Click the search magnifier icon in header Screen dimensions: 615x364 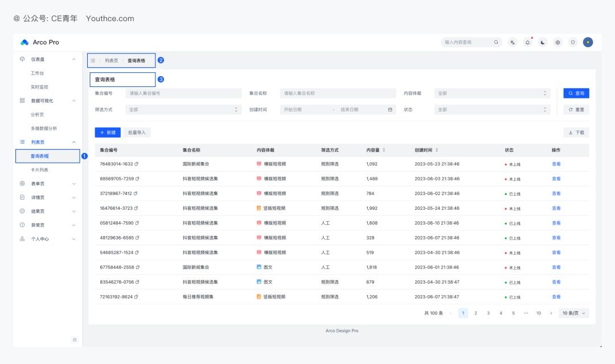click(x=496, y=42)
